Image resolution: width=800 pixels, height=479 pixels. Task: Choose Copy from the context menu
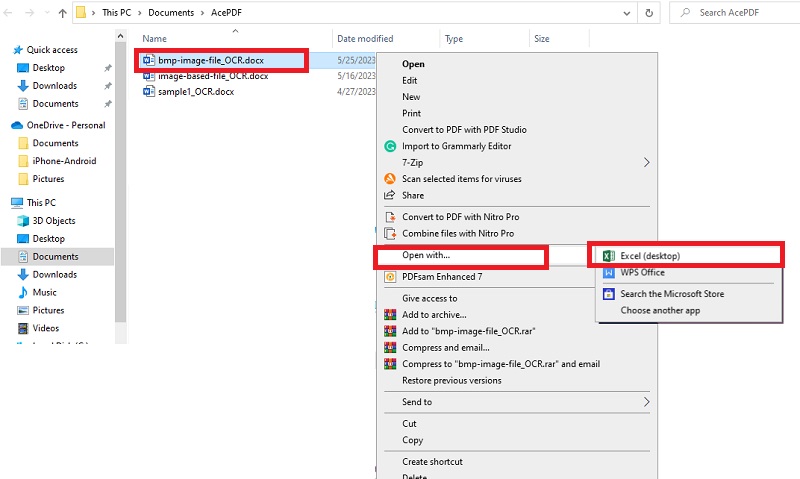412,440
